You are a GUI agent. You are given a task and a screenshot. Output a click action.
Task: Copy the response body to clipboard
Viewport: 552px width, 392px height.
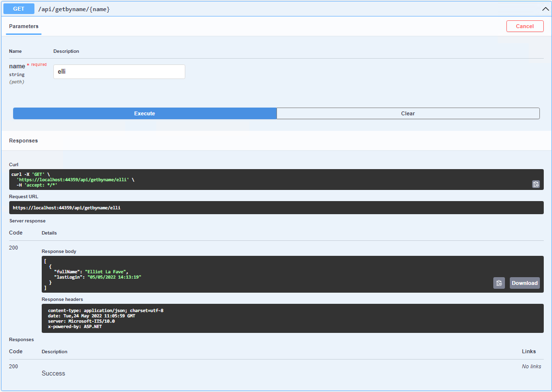tap(499, 283)
